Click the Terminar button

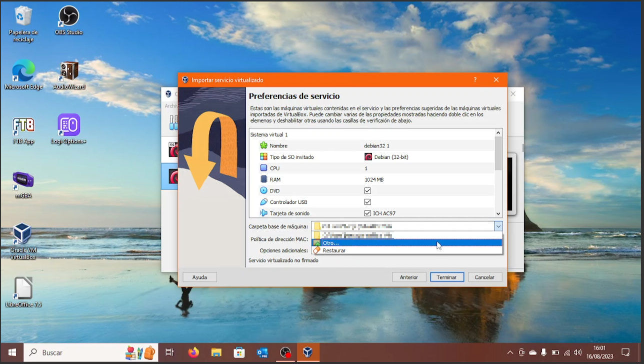pyautogui.click(x=446, y=277)
